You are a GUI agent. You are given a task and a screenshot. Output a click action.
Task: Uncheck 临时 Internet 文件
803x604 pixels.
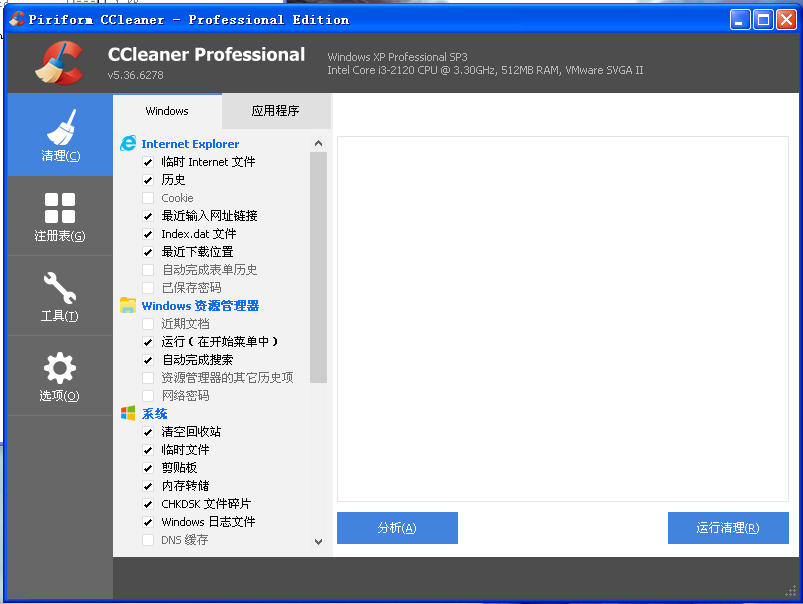point(148,162)
